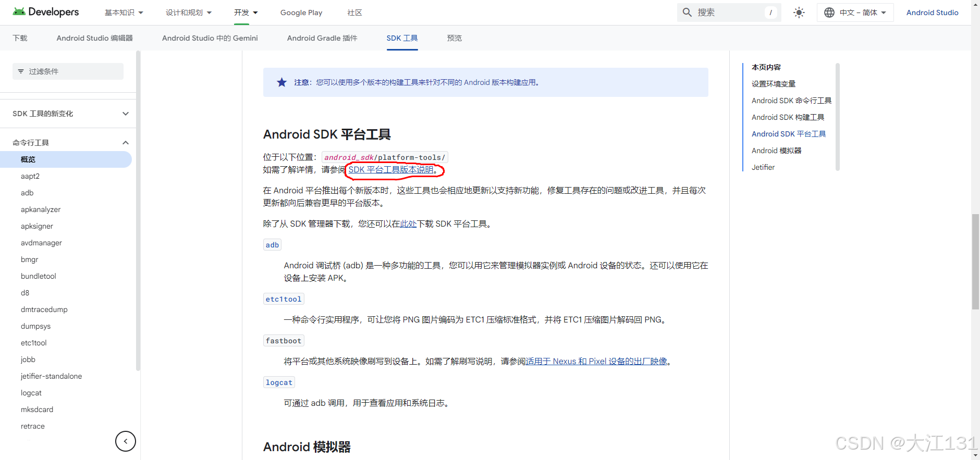Jump to Android SDK 命令行工具 in contents
This screenshot has height=460, width=980.
click(791, 101)
